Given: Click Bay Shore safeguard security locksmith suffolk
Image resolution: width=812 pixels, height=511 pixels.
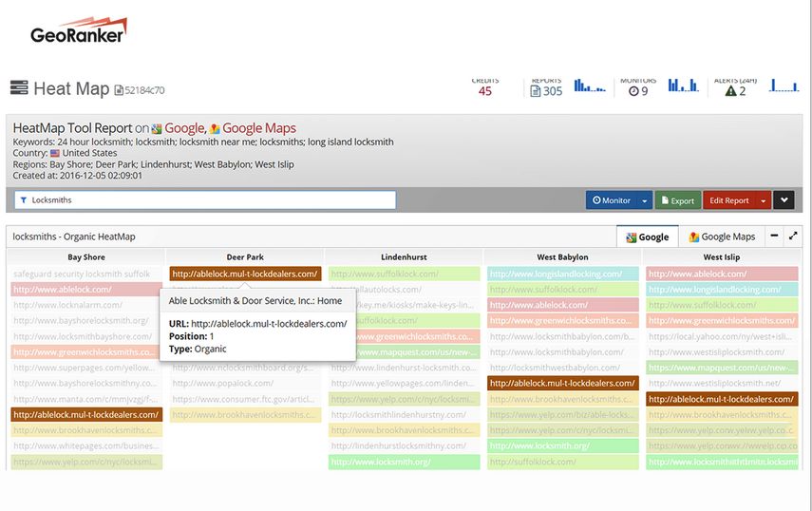Looking at the screenshot, I should [86, 274].
